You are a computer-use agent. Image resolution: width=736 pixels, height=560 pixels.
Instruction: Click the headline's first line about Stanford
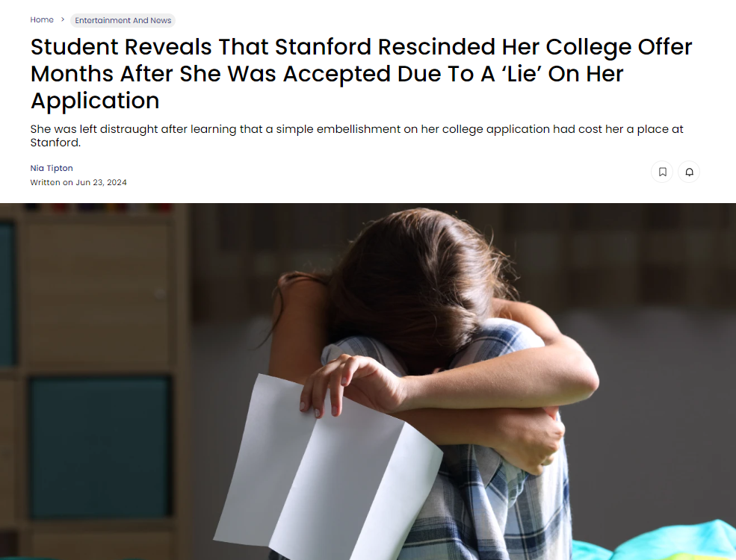coord(361,47)
